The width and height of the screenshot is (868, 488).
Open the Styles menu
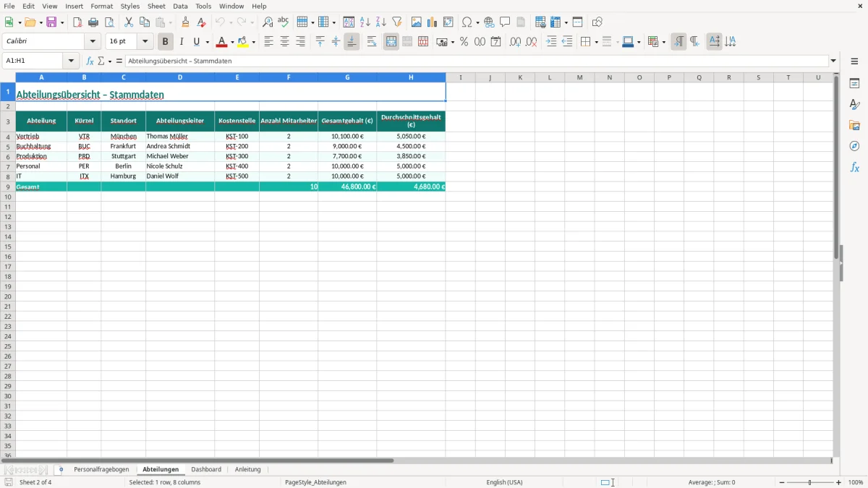130,6
